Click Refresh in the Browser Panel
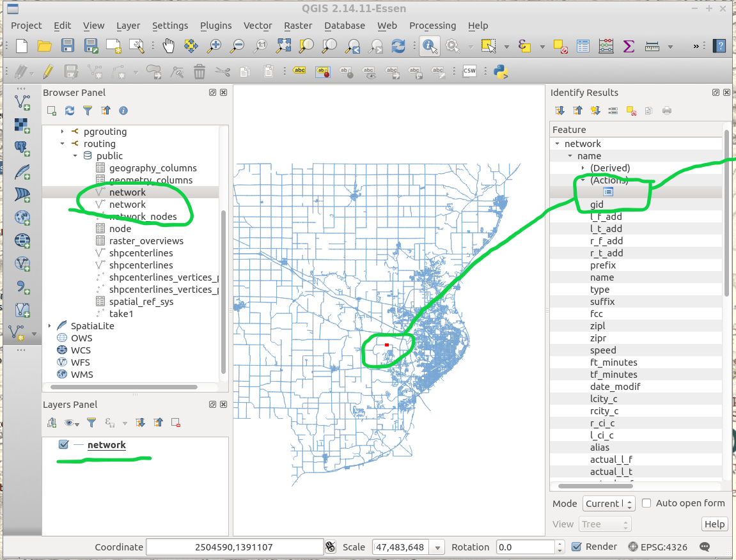Screen dimensions: 736x560 (70, 111)
